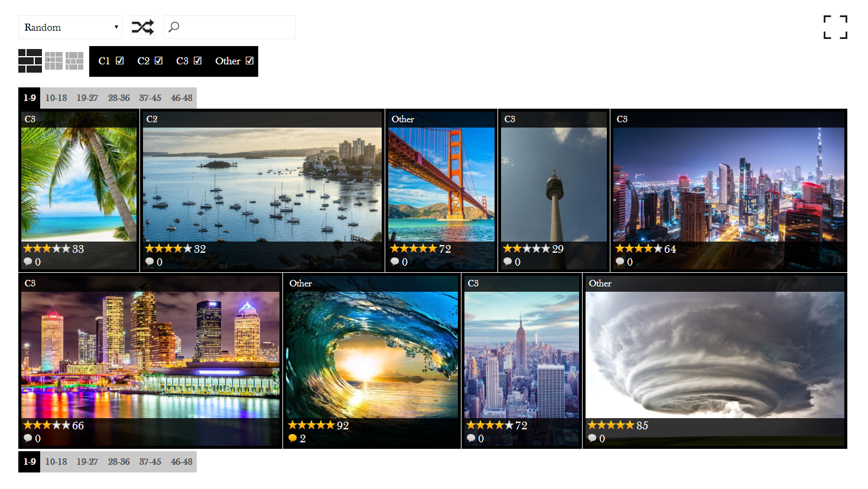
Task: Open the Dubai night skyline thumbnail
Action: [729, 184]
